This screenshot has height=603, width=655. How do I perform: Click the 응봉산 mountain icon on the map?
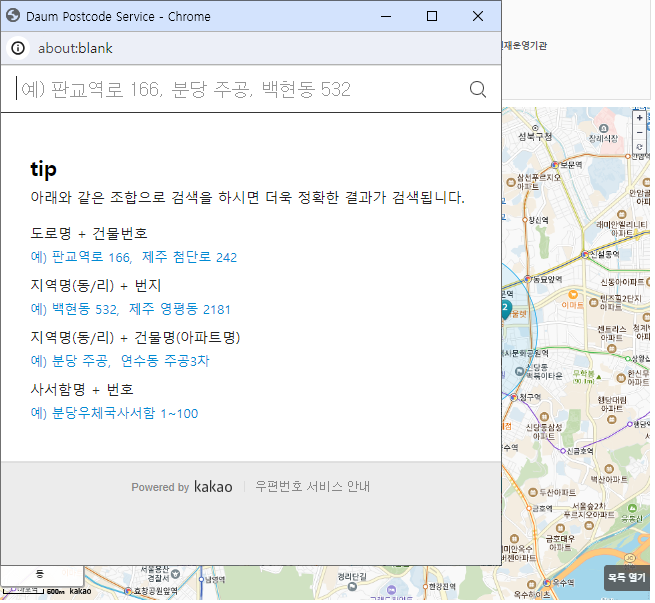(632, 508)
